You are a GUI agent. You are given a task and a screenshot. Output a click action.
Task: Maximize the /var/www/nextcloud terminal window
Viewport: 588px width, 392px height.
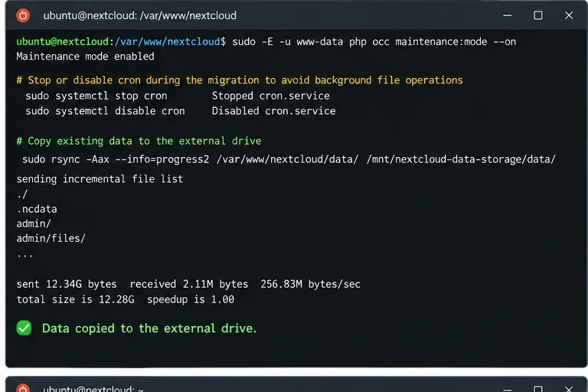[x=538, y=15]
